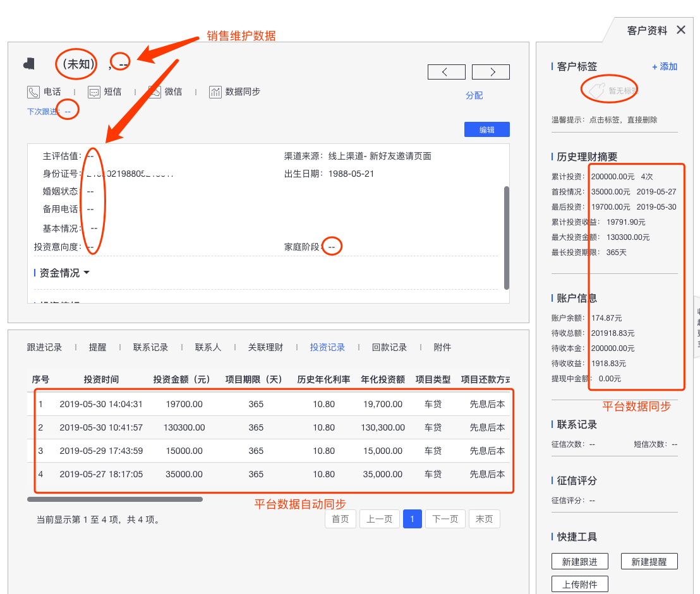
Task: Click the blue 编辑 button
Action: click(x=487, y=129)
